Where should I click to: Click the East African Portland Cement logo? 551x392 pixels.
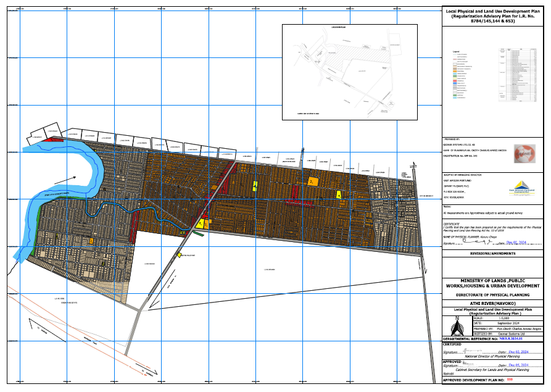(521, 188)
